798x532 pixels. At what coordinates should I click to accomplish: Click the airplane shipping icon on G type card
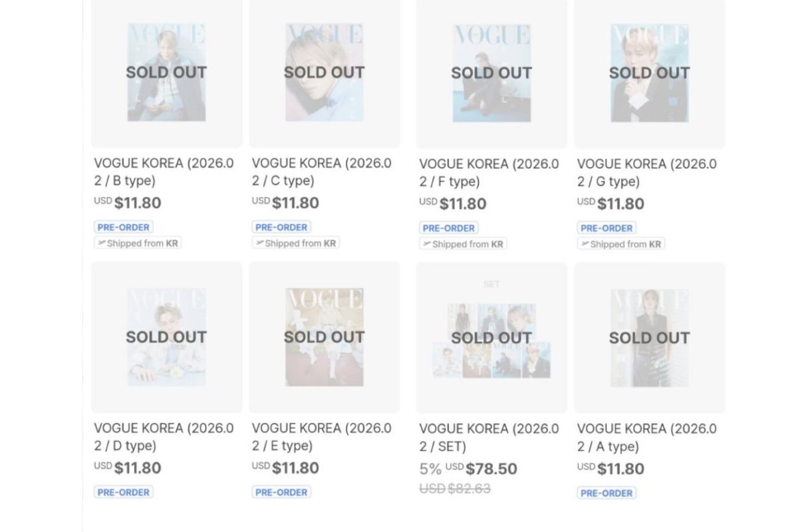tap(584, 244)
